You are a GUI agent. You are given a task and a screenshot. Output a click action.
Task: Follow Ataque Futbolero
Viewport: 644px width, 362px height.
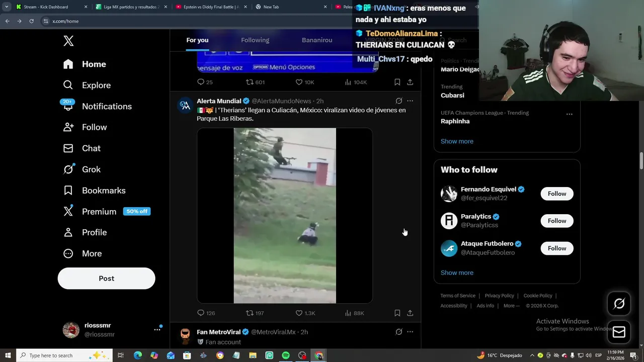(556, 248)
